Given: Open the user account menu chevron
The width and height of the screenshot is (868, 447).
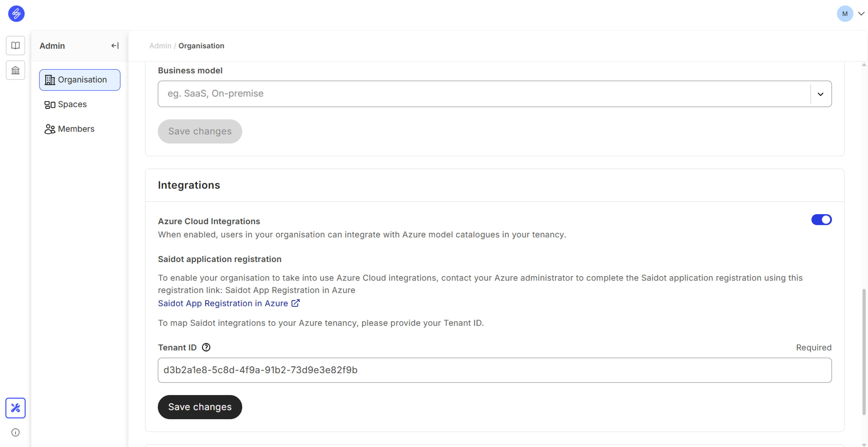Looking at the screenshot, I should coord(861,14).
